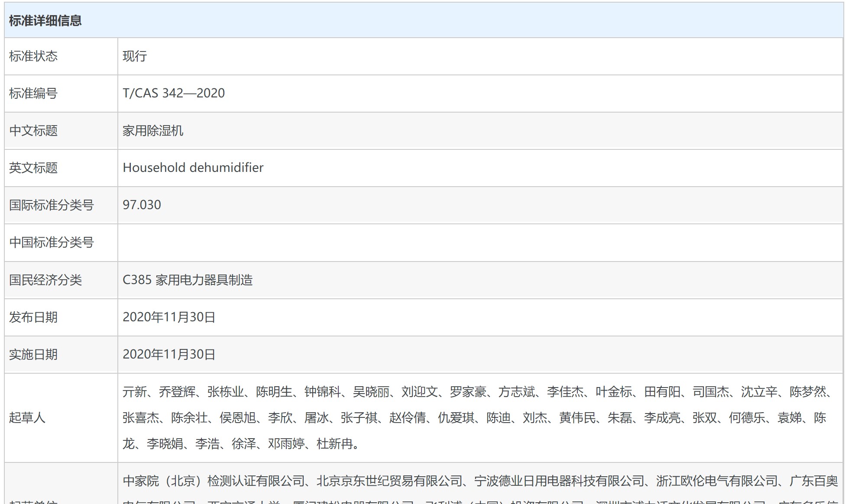The image size is (849, 504).
Task: Click the 实施日期 date value
Action: tap(169, 355)
